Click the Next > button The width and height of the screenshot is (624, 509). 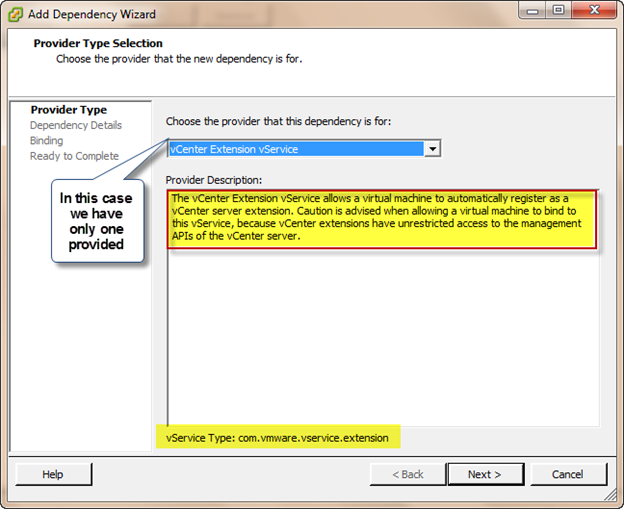point(486,474)
